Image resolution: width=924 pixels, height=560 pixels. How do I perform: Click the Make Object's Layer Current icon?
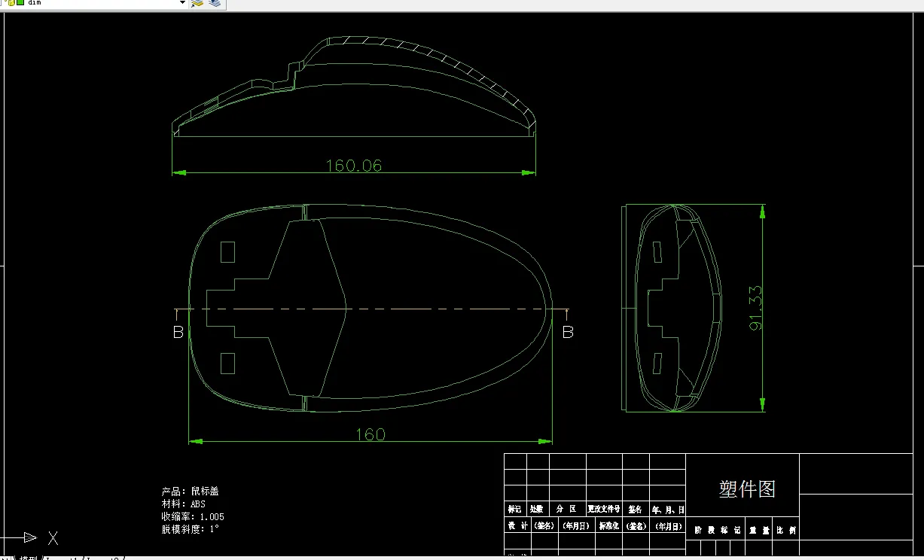(198, 3)
